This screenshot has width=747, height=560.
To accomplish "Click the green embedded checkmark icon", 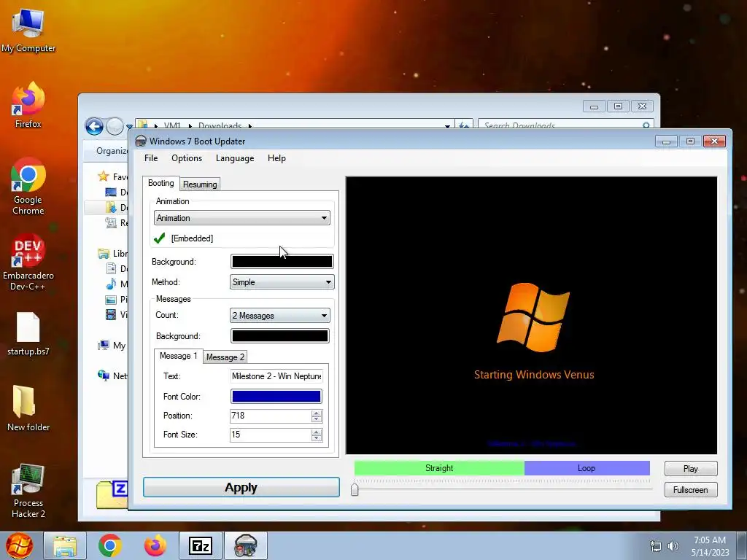I will [160, 238].
